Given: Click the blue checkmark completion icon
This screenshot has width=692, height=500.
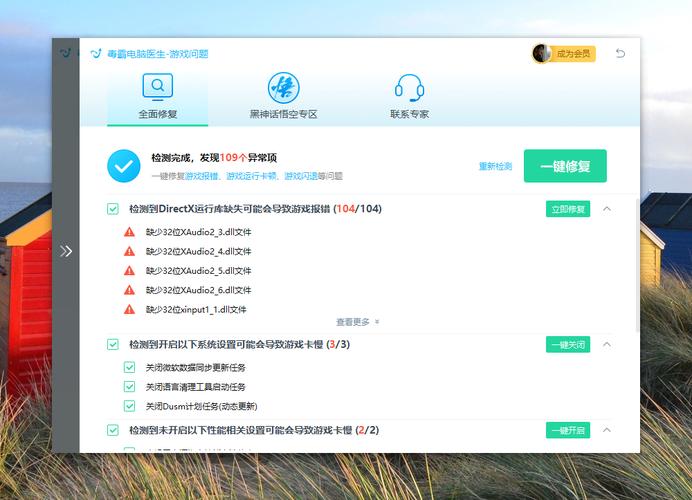Looking at the screenshot, I should pyautogui.click(x=124, y=166).
